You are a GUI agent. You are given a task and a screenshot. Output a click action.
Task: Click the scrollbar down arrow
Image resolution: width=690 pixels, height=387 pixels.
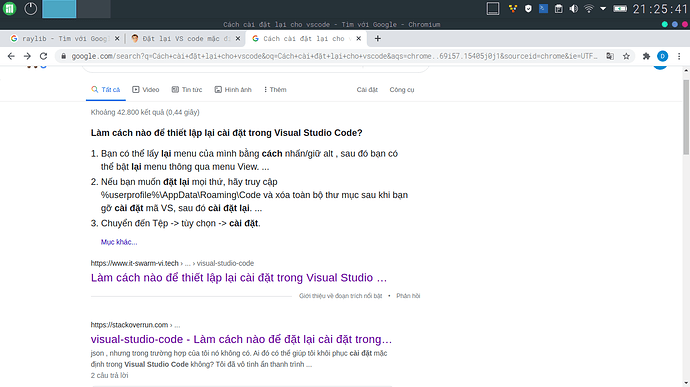click(x=686, y=383)
